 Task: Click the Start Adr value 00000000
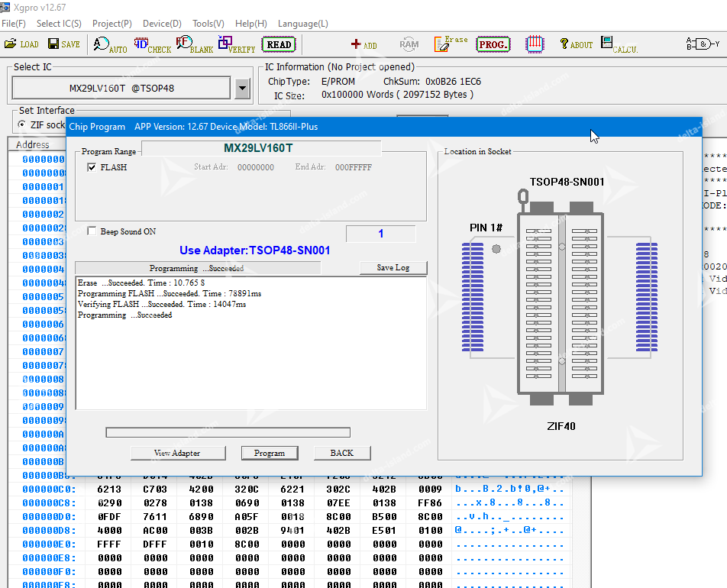click(x=256, y=167)
